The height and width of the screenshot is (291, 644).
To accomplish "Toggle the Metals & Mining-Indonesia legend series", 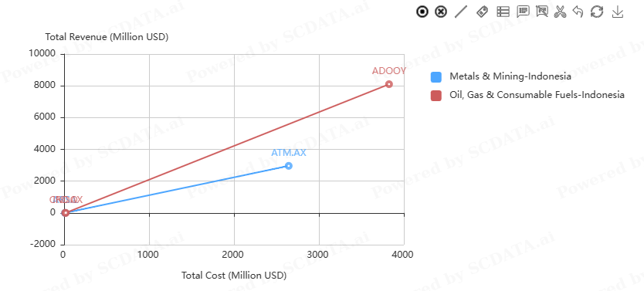I will pos(500,76).
